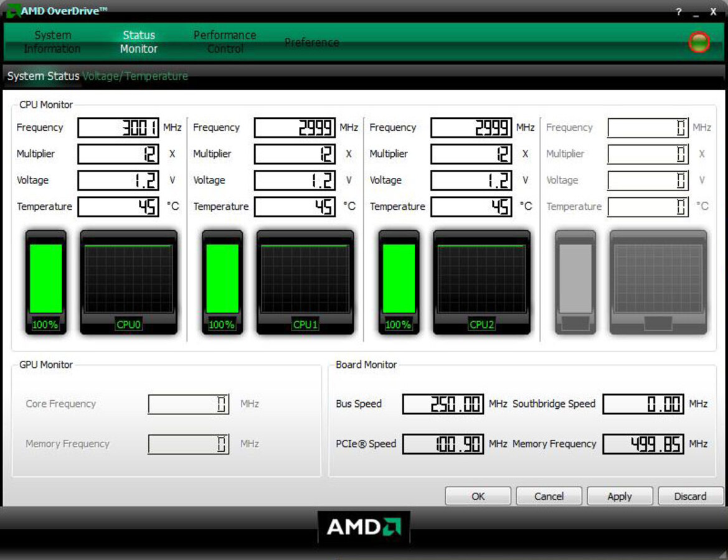Click the GPU Monitor group heading
Viewport: 728px width, 560px height.
tap(46, 365)
